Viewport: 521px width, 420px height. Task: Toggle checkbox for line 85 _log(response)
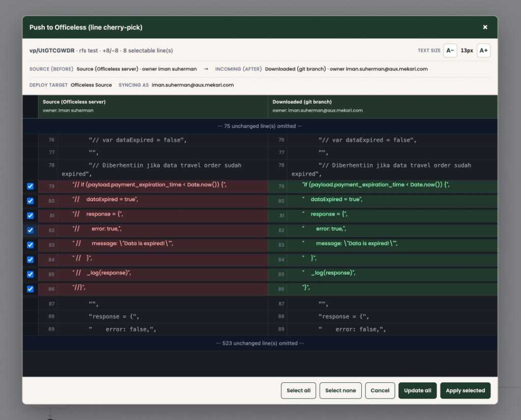30,274
